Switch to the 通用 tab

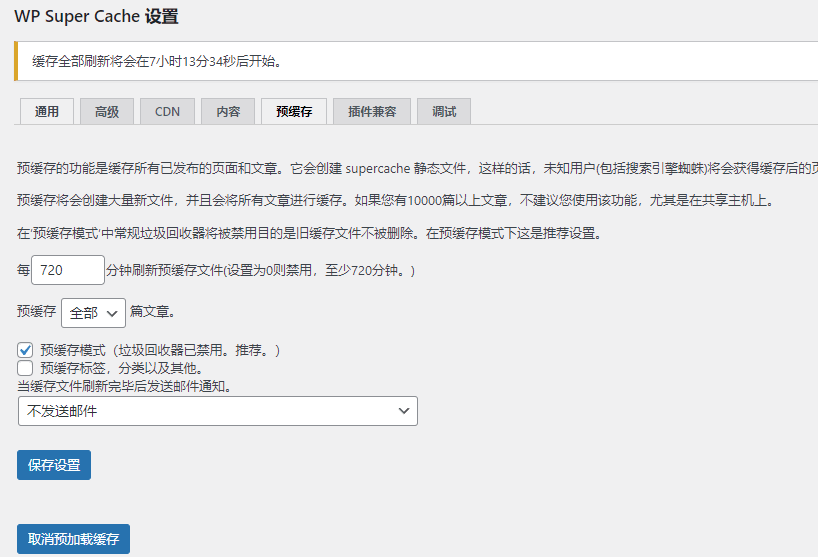point(46,111)
